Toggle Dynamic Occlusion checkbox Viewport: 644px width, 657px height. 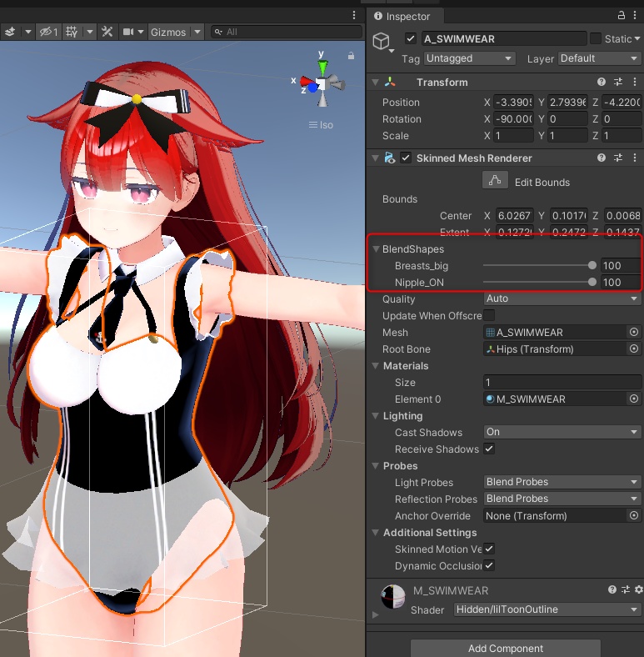489,565
